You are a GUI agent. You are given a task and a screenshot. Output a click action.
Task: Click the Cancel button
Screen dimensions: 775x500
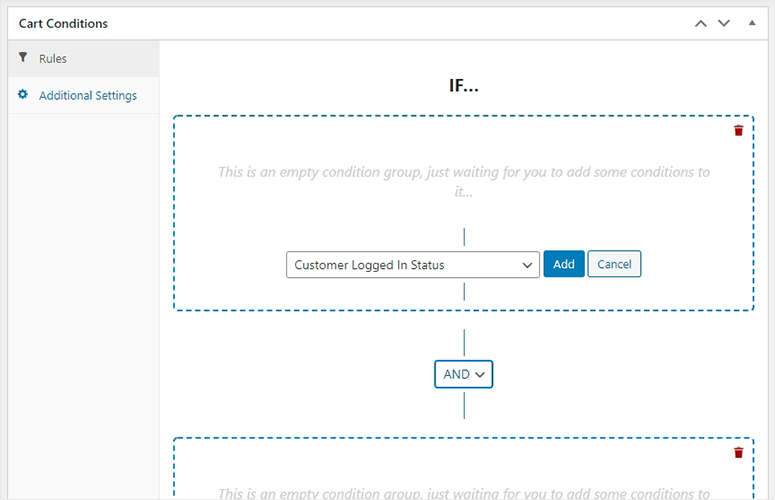coord(614,264)
